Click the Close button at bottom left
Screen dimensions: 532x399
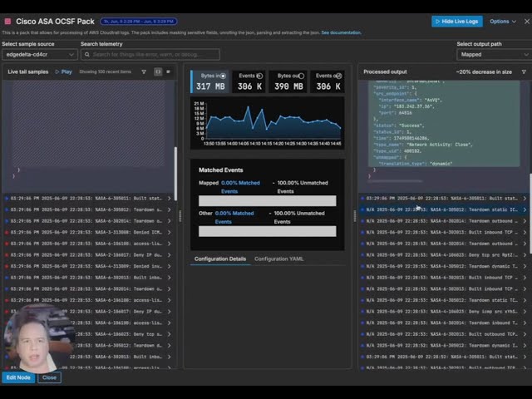pos(50,377)
